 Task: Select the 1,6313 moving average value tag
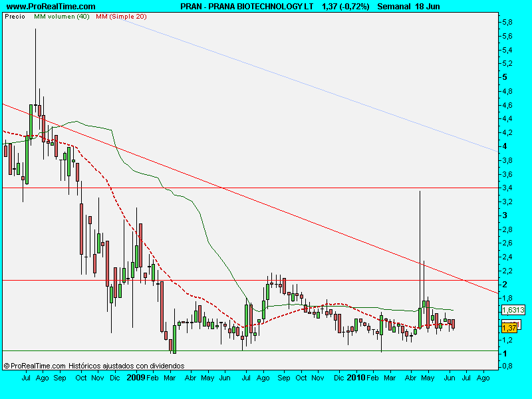pos(513,310)
